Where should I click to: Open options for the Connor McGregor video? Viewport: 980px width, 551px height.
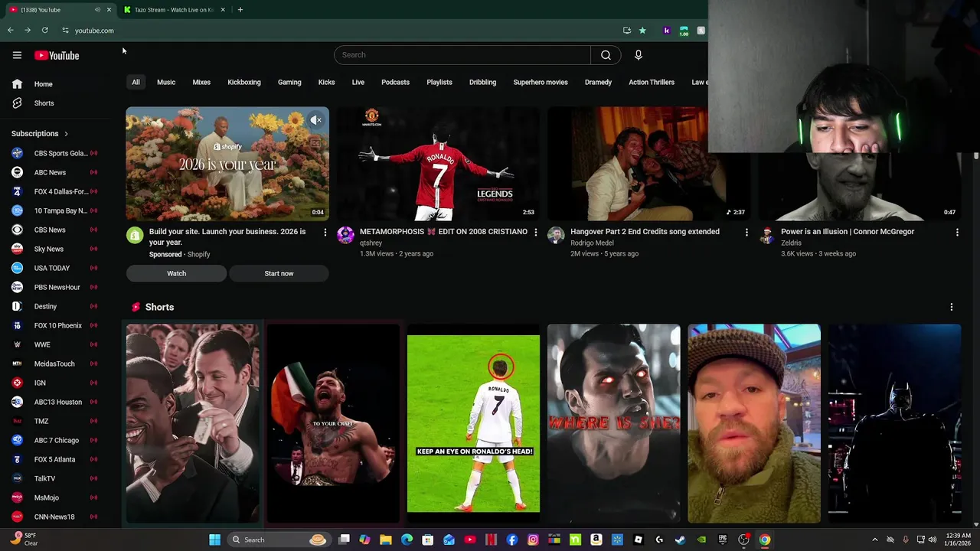click(957, 232)
